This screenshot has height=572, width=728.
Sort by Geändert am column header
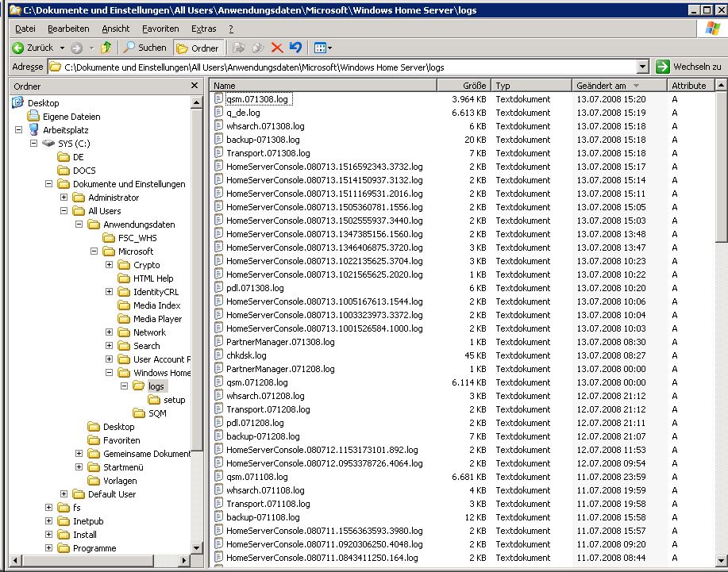pos(619,86)
